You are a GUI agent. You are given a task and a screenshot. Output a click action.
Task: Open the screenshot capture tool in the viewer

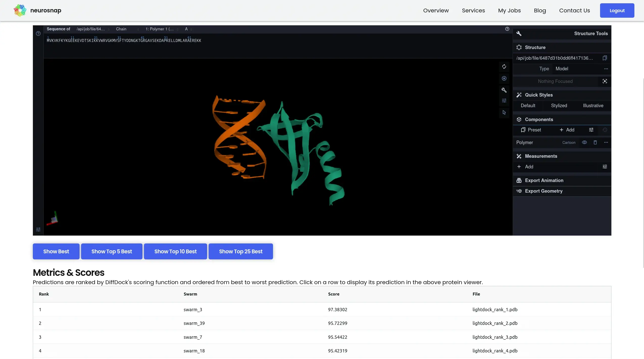[x=504, y=78]
